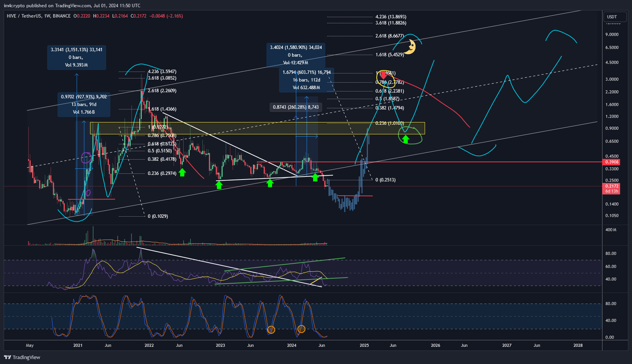Click the 2021 label on the time axis
Image resolution: width=632 pixels, height=364 pixels.
78,346
